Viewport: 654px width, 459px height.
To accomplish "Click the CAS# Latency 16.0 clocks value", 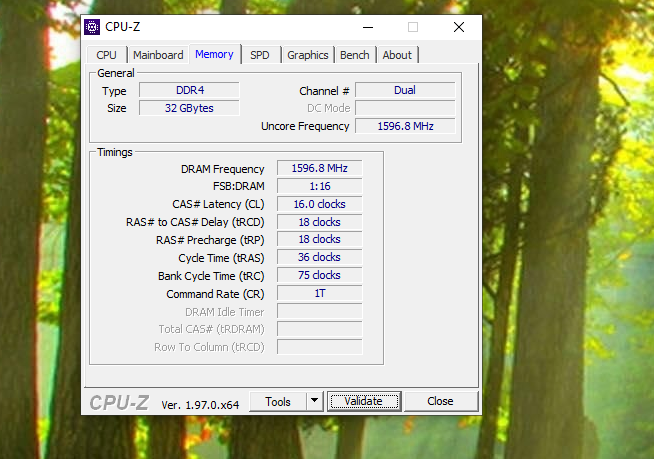I will (x=319, y=204).
